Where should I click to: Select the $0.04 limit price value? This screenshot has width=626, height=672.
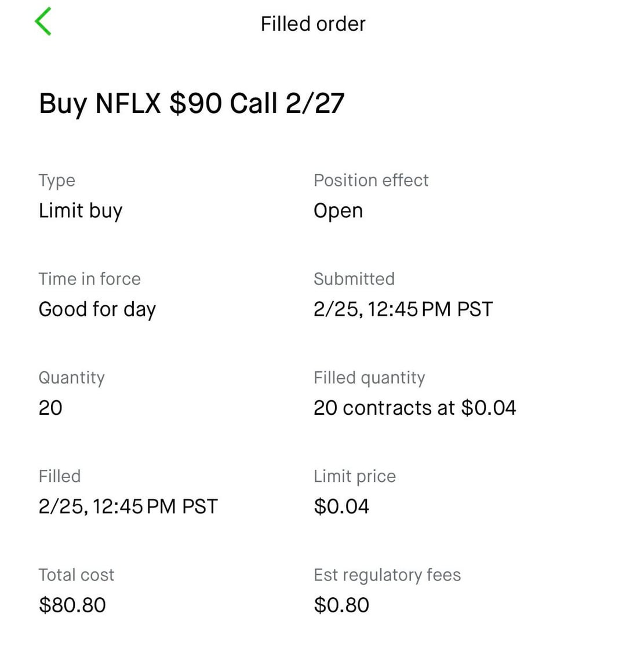click(x=341, y=506)
